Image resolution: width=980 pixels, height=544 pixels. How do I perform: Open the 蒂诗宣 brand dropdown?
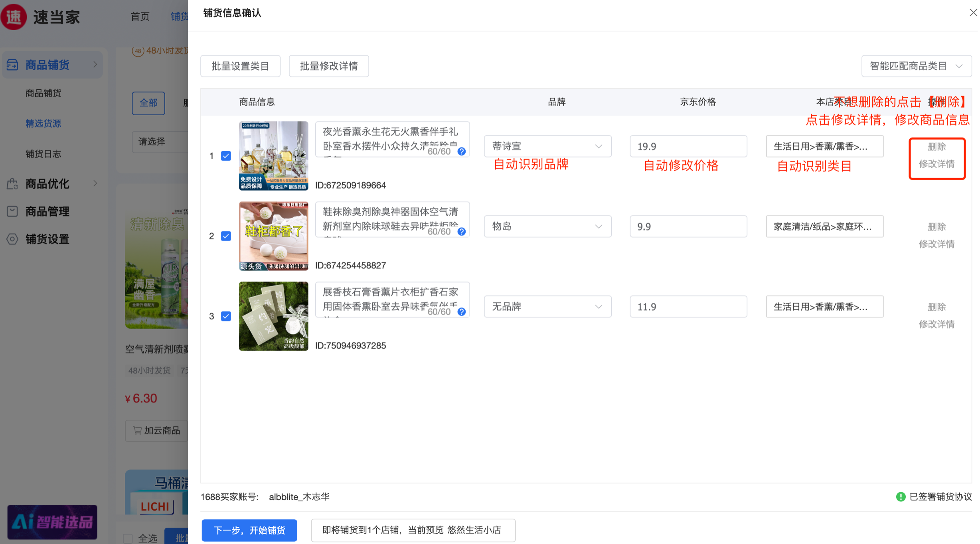pyautogui.click(x=547, y=146)
